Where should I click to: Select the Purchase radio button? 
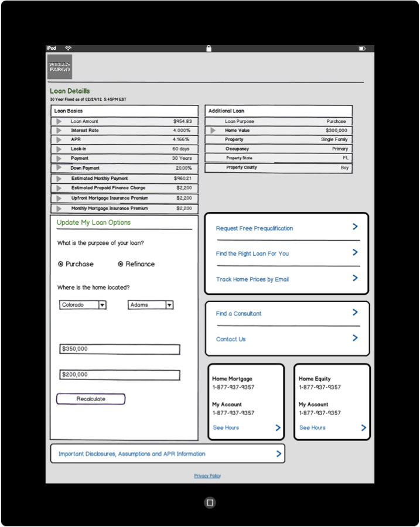point(61,264)
